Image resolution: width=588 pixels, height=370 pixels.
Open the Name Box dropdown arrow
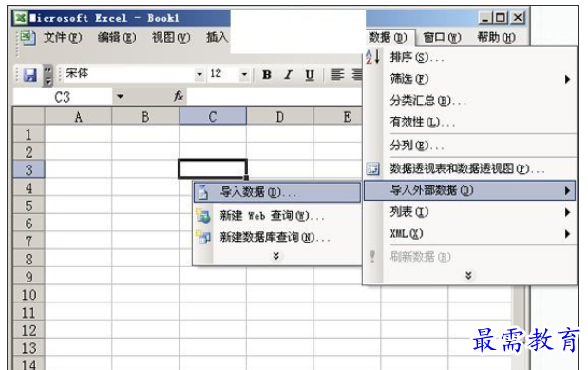click(120, 96)
